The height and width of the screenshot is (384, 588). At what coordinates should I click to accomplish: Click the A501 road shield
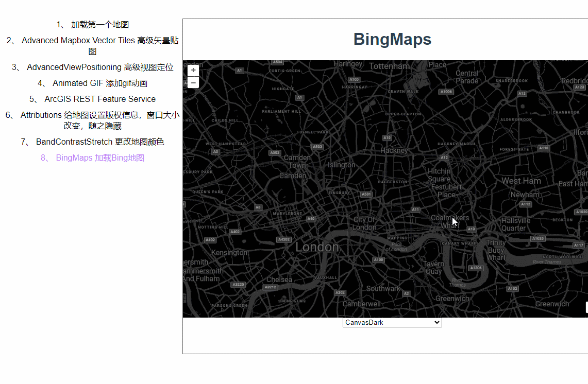pos(366,194)
